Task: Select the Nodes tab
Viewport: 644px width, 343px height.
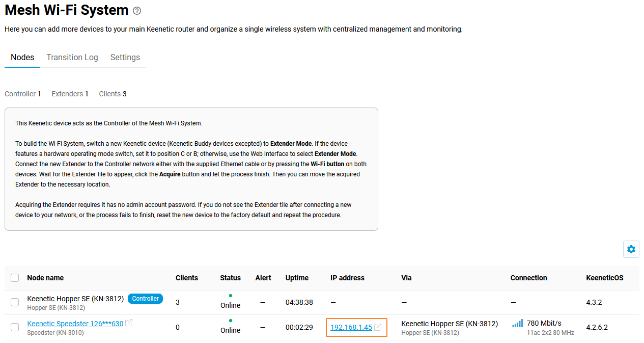Action: [22, 57]
